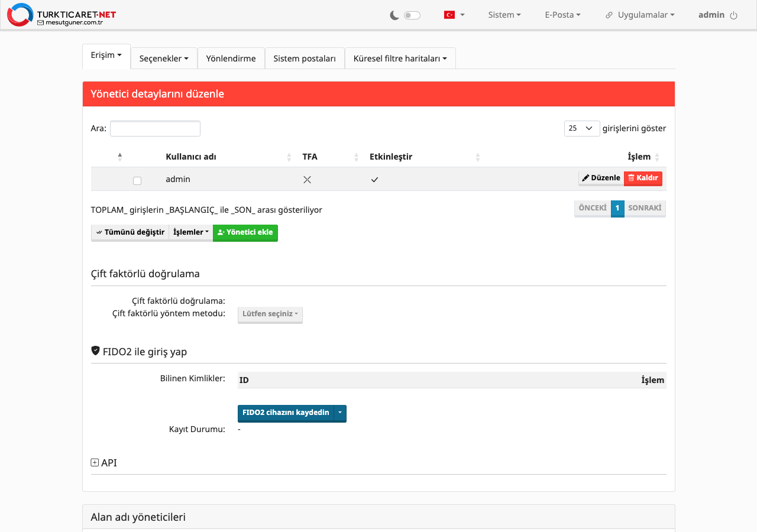
Task: Open the FIDO2 register split-button arrow
Action: (x=340, y=413)
